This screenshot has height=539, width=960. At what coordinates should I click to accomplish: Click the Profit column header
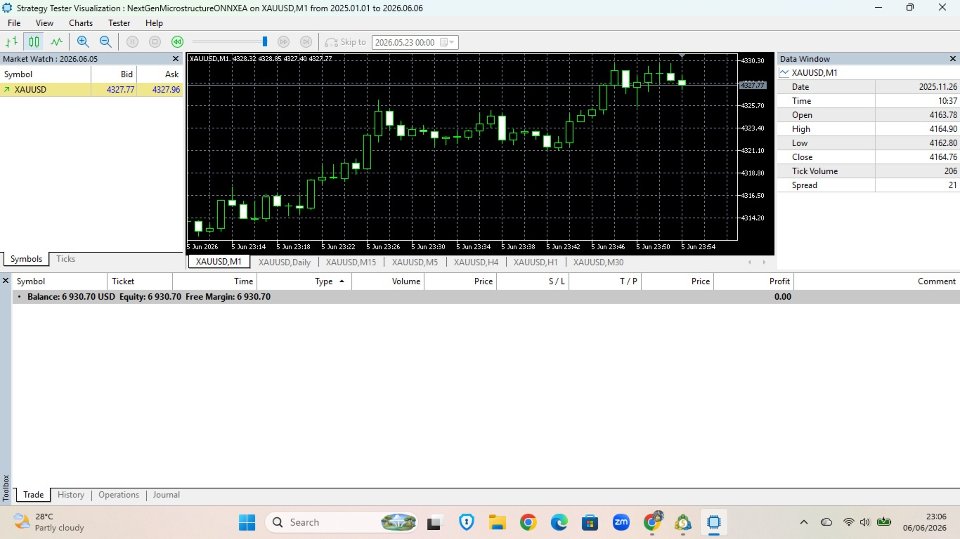[x=754, y=281]
